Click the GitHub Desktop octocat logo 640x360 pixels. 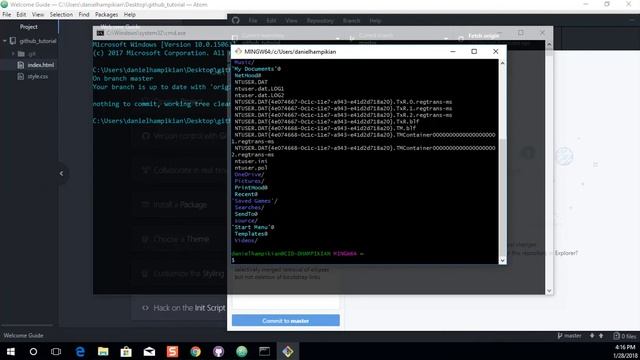[x=236, y=20]
